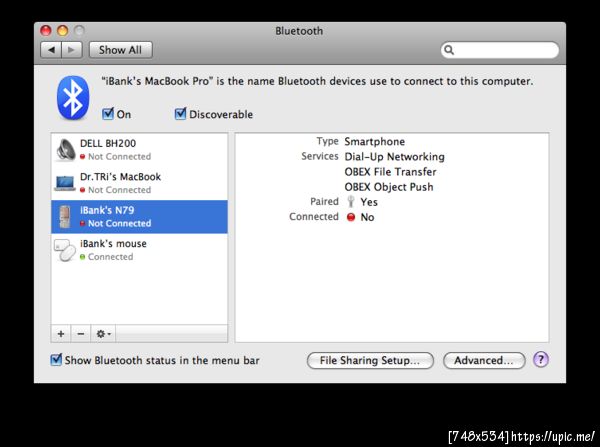The height and width of the screenshot is (447, 600).
Task: Click the red Connected status dot
Action: [x=351, y=217]
